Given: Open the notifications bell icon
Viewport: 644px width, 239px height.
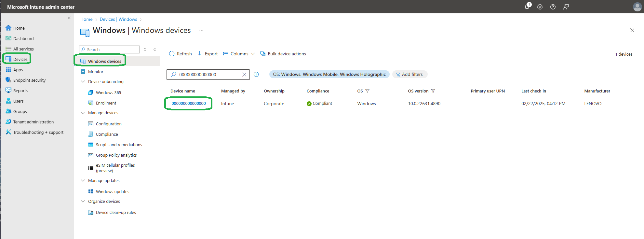Looking at the screenshot, I should point(527,7).
